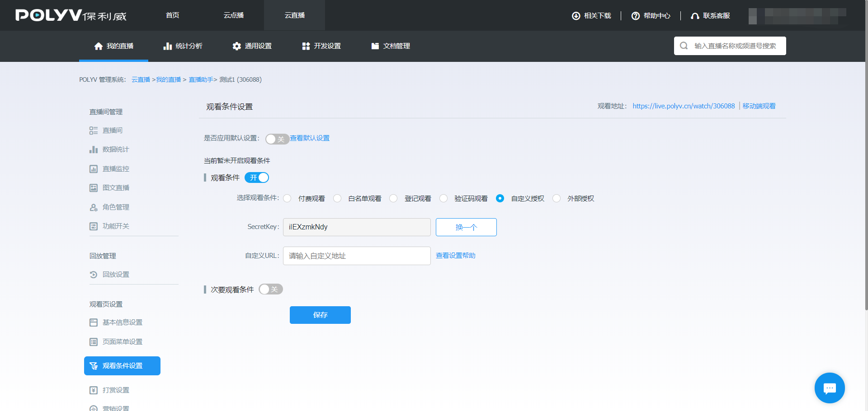
Task: Switch to the 文档管理 tab
Action: (390, 46)
